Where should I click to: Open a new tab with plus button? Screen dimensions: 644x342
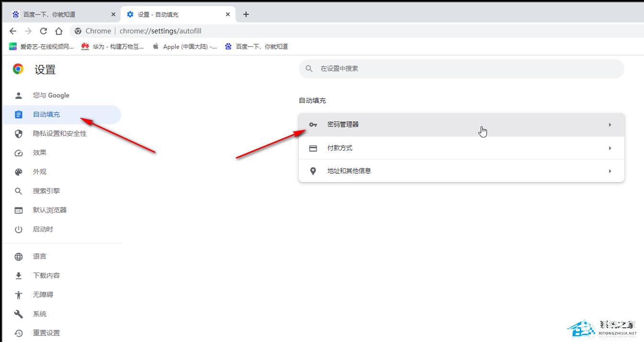pyautogui.click(x=246, y=14)
